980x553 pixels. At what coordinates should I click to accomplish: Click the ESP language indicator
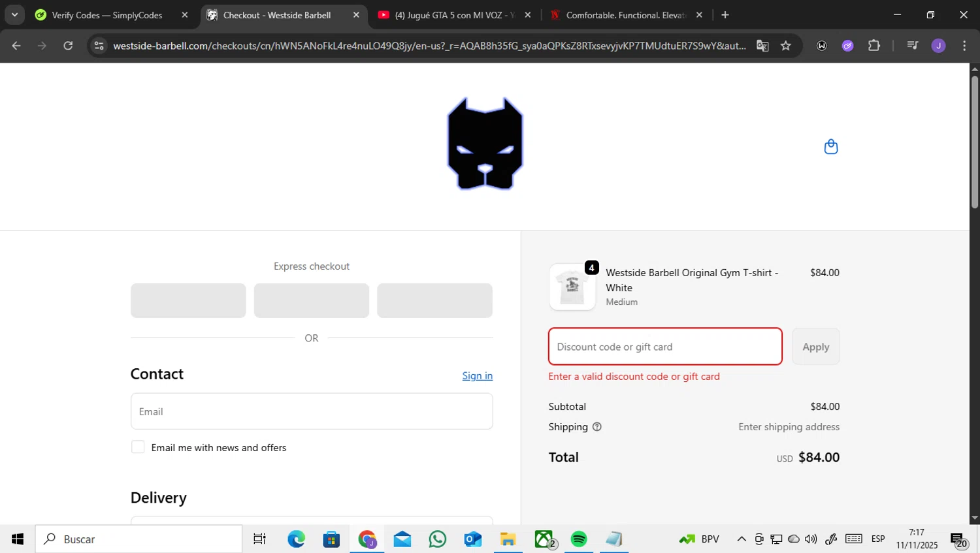pyautogui.click(x=878, y=539)
